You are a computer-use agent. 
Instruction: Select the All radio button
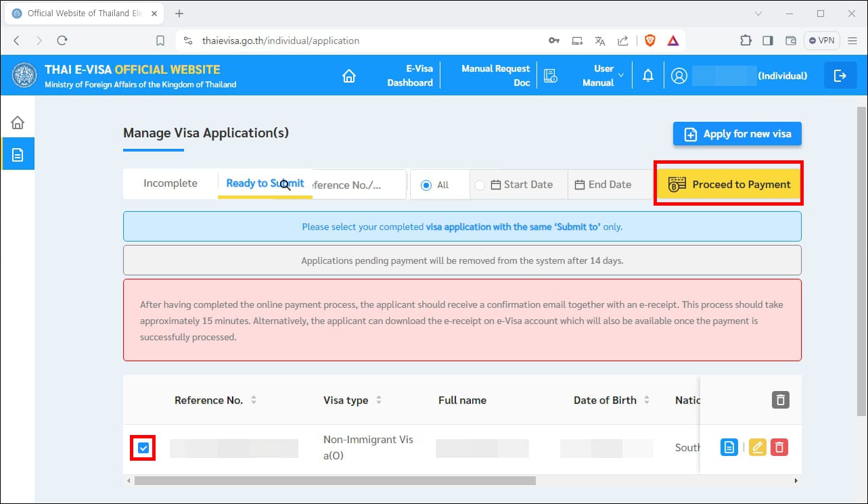click(426, 185)
